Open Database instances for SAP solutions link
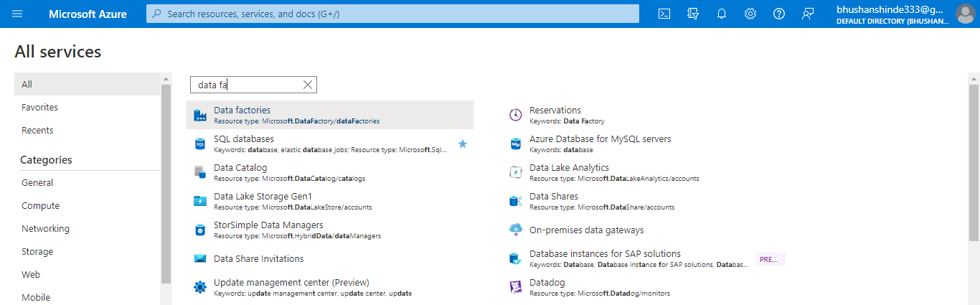The image size is (980, 305). pyautogui.click(x=605, y=254)
